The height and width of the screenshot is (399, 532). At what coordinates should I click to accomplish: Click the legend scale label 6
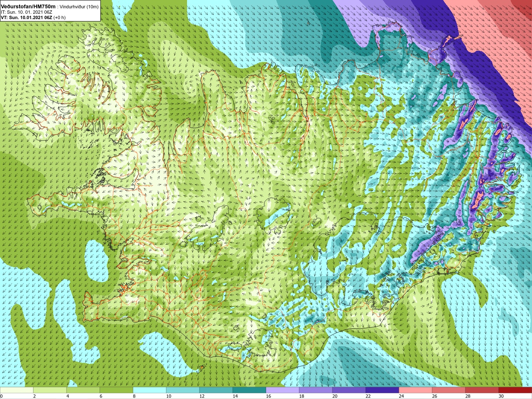pyautogui.click(x=101, y=396)
